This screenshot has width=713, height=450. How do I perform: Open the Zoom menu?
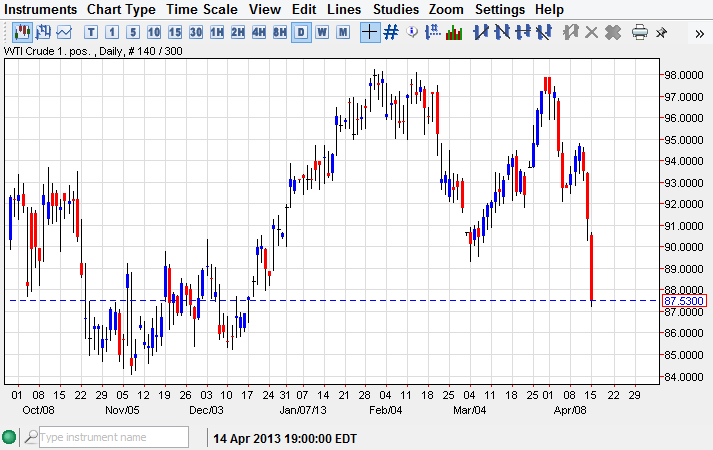tap(446, 9)
